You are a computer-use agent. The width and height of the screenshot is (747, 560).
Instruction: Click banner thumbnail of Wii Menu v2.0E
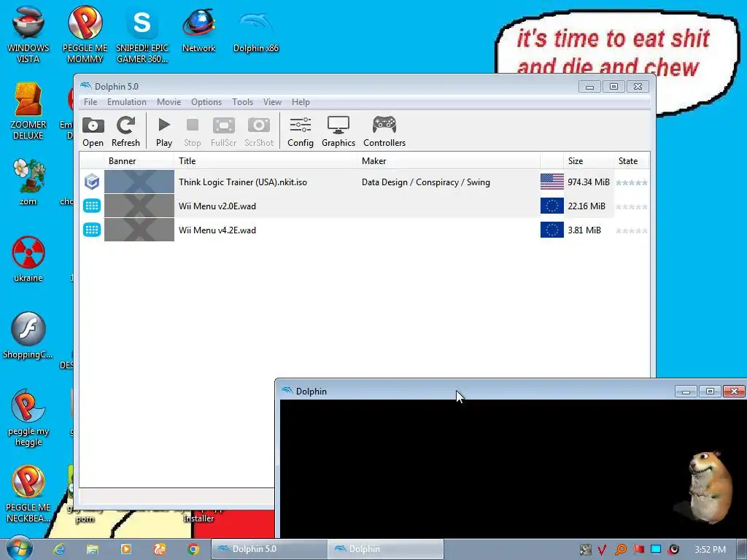click(139, 206)
